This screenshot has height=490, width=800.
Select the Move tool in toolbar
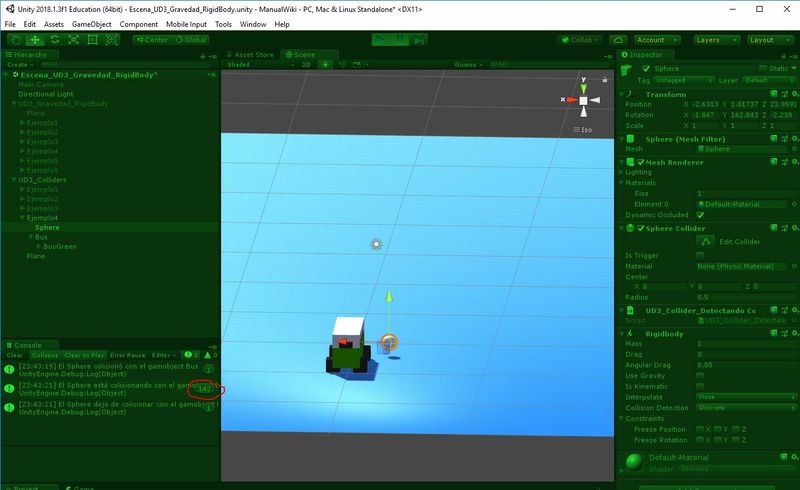pyautogui.click(x=35, y=40)
